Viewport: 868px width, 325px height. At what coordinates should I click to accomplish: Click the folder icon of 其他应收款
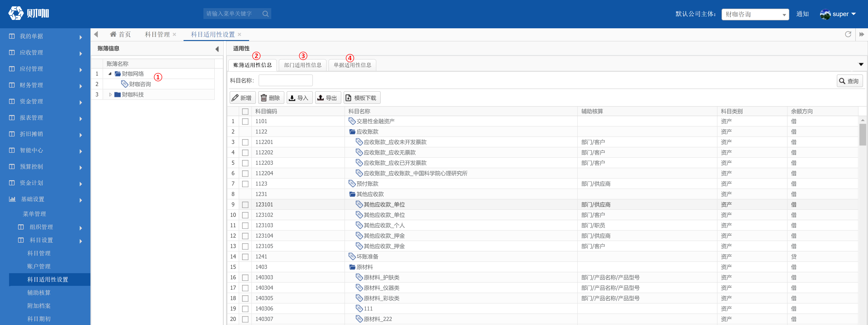(x=352, y=194)
